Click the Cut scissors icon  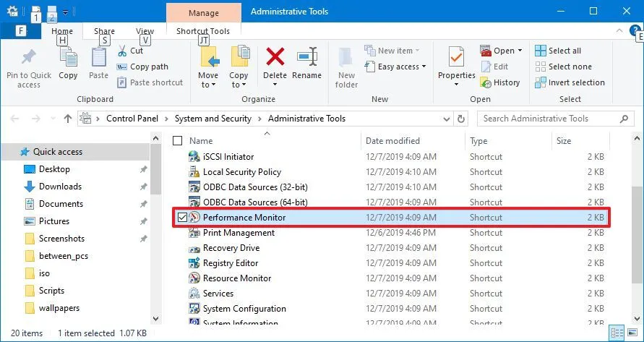118,51
